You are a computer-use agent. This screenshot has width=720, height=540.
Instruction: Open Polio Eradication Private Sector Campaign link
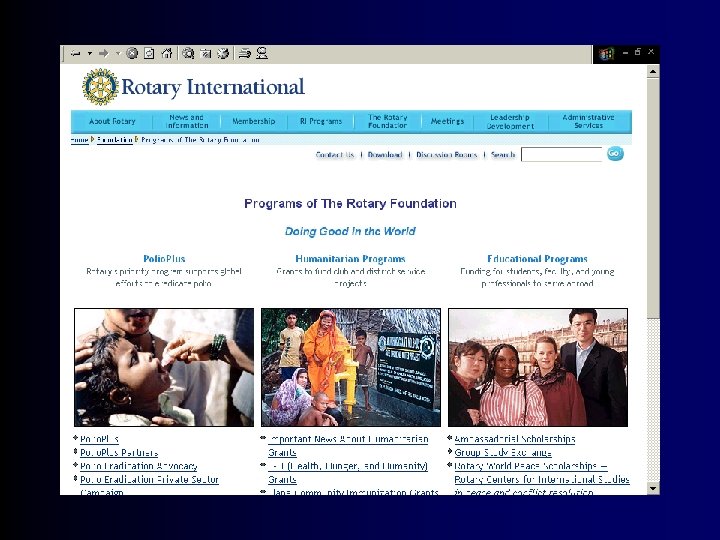click(x=149, y=486)
